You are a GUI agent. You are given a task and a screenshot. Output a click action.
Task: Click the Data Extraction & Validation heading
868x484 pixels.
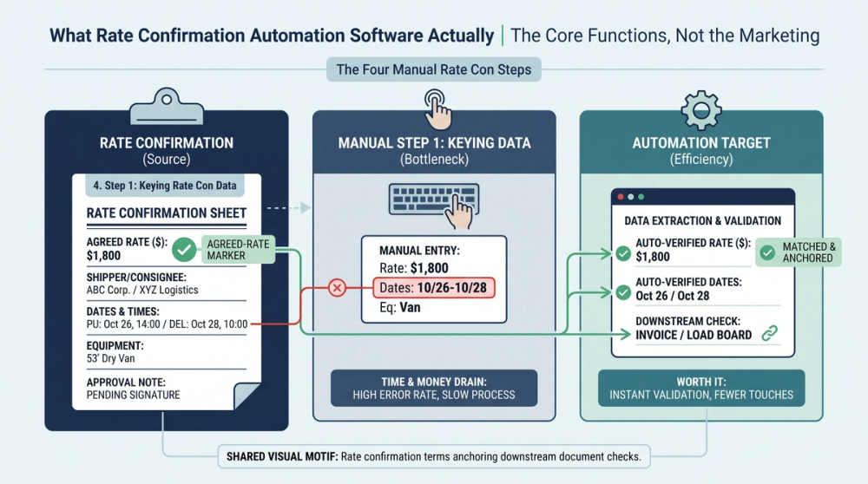click(702, 220)
